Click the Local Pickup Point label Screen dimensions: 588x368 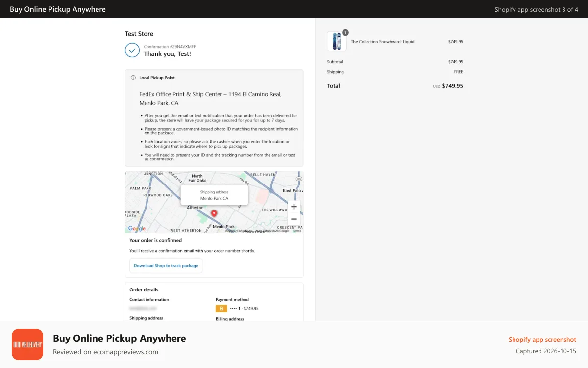pyautogui.click(x=157, y=78)
